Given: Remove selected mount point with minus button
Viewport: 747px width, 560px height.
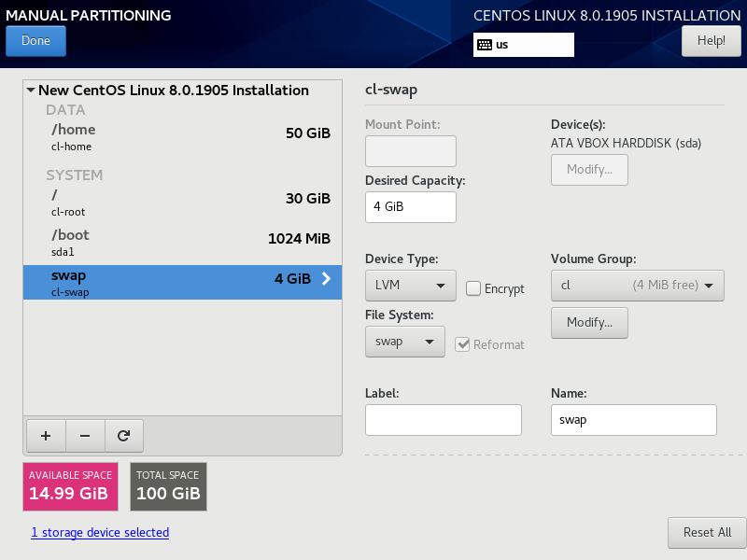Looking at the screenshot, I should 85,436.
